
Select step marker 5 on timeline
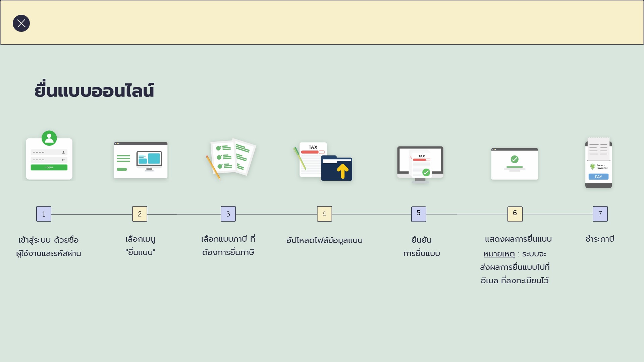click(x=419, y=214)
